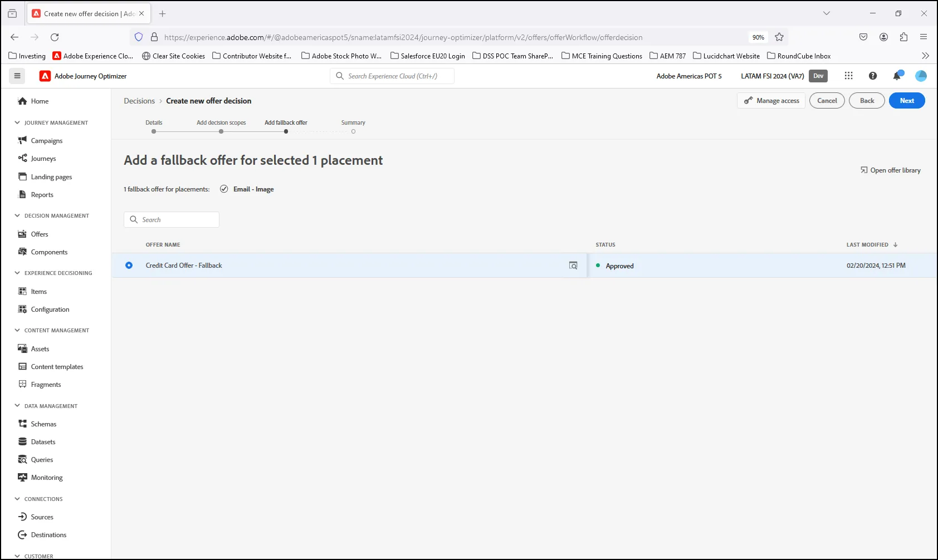Collapse the Experience Decisioning section
Image resolution: width=938 pixels, height=560 pixels.
click(17, 273)
